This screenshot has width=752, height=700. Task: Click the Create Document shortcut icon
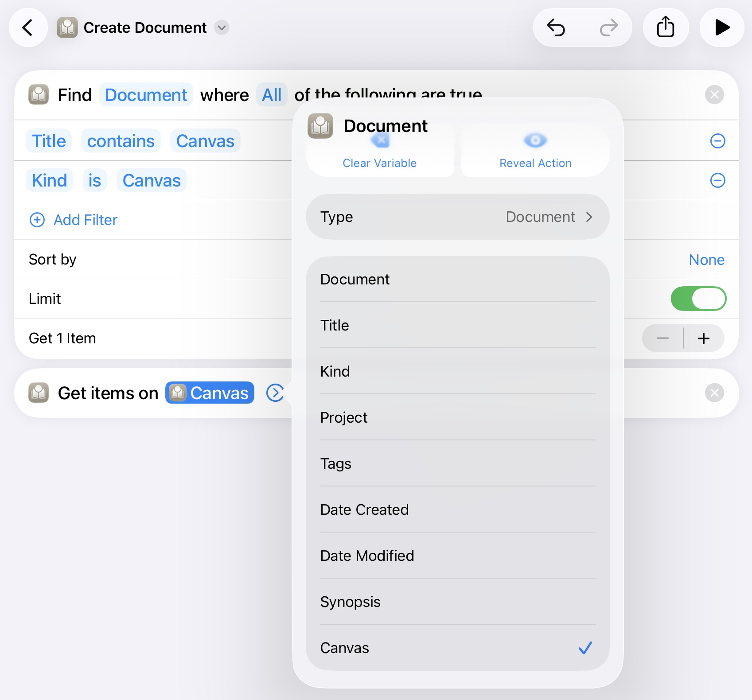tap(67, 27)
